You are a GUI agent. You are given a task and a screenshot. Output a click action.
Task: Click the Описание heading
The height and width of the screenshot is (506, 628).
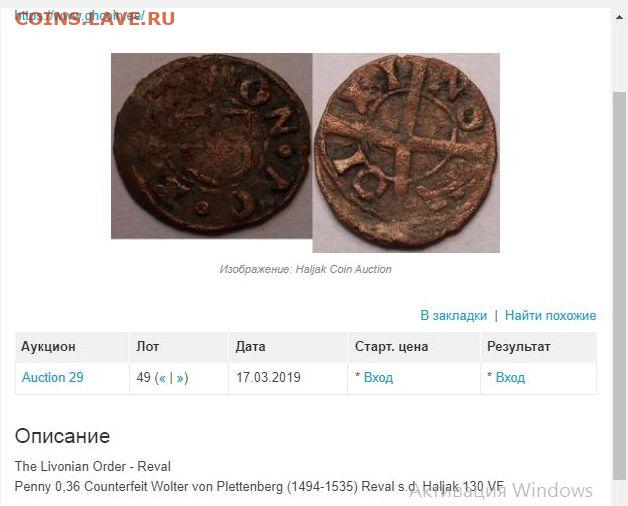coord(62,436)
